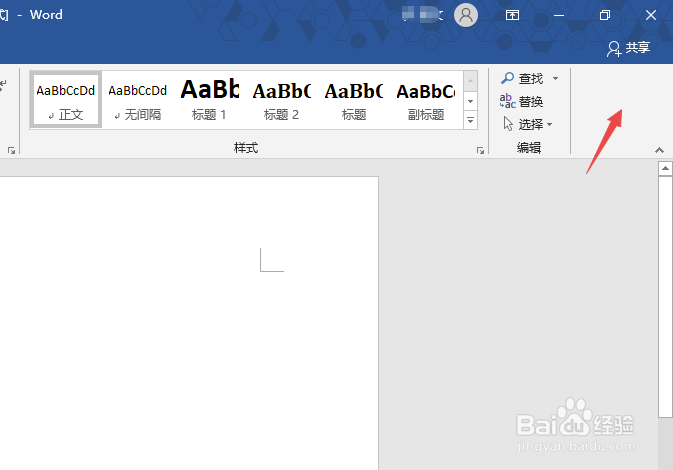Apply the 标题 2 style
The height and width of the screenshot is (470, 673).
[x=281, y=100]
